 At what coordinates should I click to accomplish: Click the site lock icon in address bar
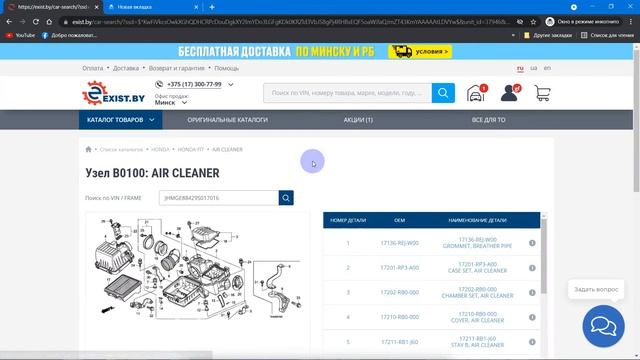(x=65, y=22)
